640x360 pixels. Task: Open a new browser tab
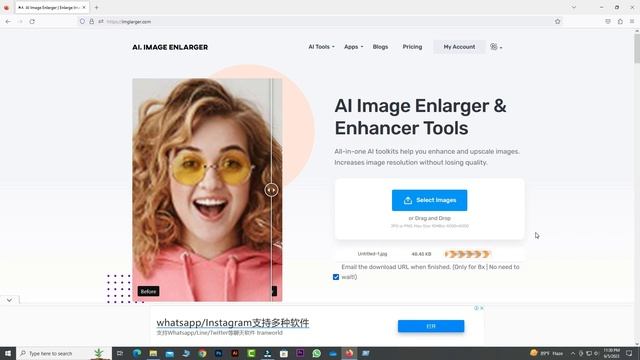(x=96, y=7)
